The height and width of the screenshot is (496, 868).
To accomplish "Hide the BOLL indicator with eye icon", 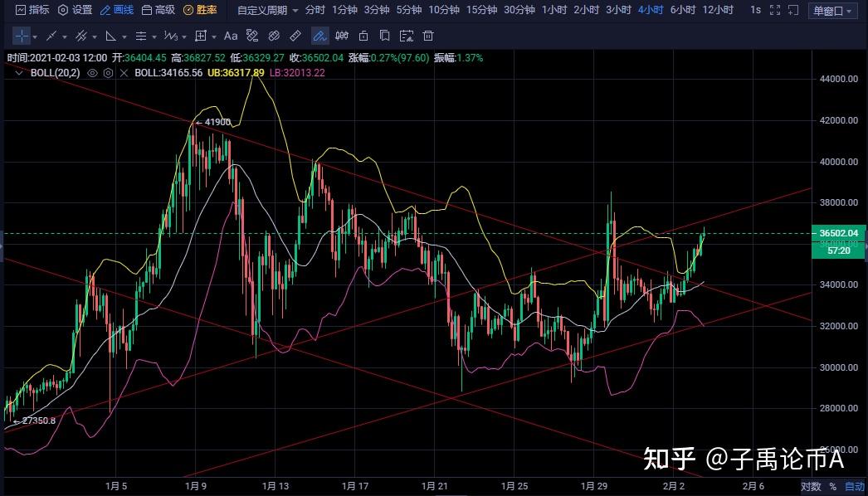I will coord(92,72).
